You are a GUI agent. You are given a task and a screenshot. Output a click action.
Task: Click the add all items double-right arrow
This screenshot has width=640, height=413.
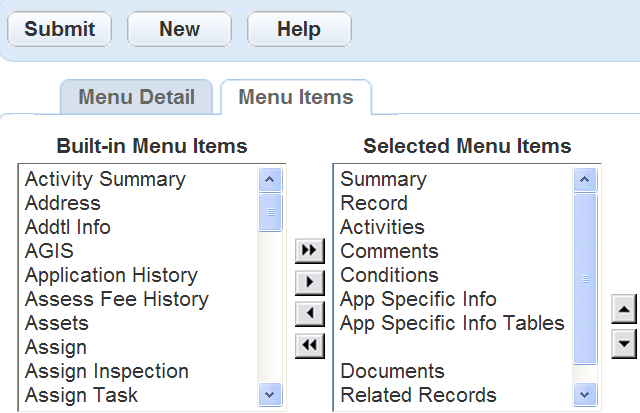point(310,252)
